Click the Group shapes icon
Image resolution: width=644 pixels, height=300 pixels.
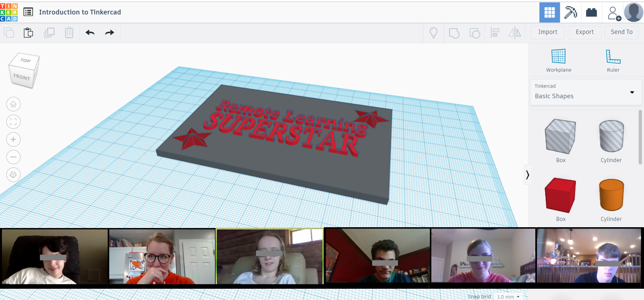point(454,33)
